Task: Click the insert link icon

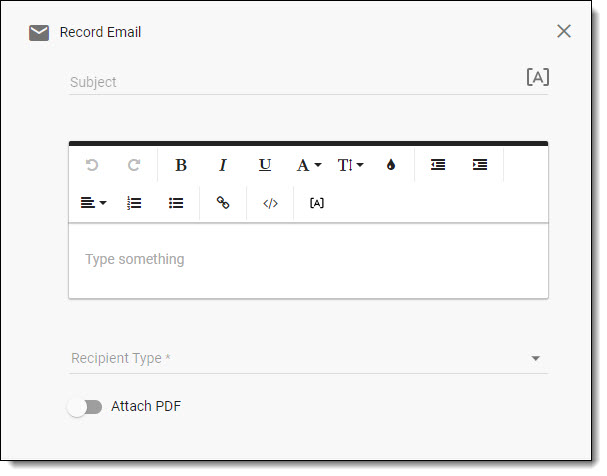Action: tap(223, 203)
